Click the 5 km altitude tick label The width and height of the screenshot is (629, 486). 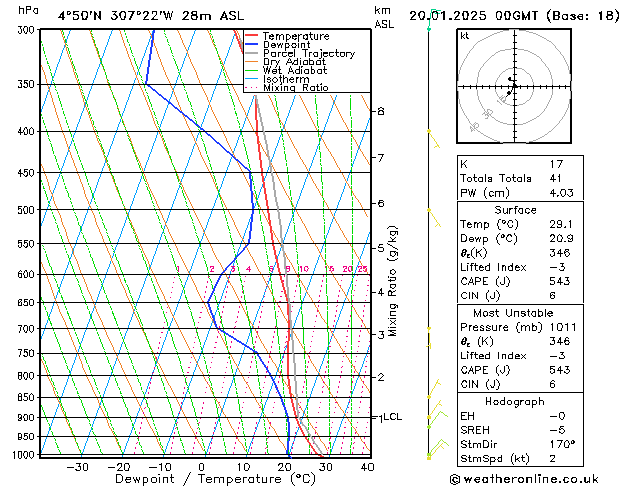click(381, 248)
